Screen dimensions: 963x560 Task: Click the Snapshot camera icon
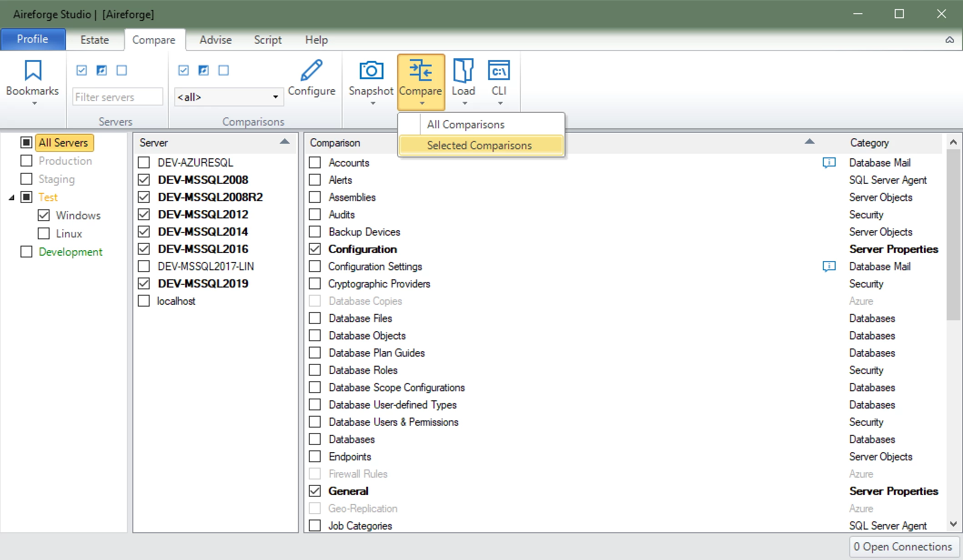click(371, 71)
